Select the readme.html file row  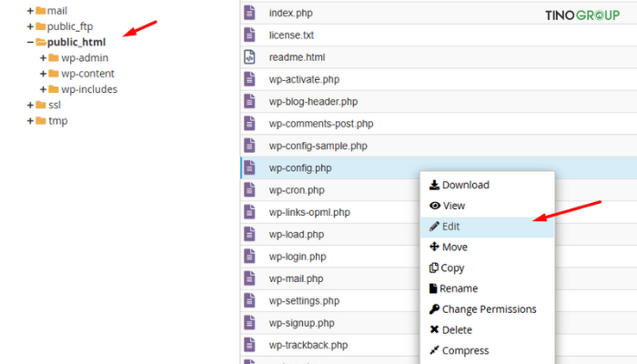(439, 57)
